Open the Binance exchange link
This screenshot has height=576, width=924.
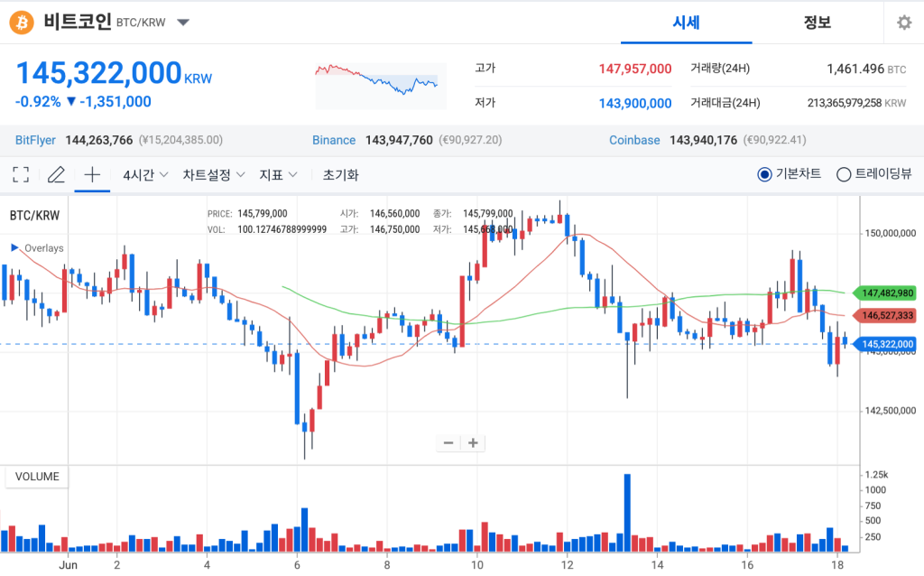(334, 140)
